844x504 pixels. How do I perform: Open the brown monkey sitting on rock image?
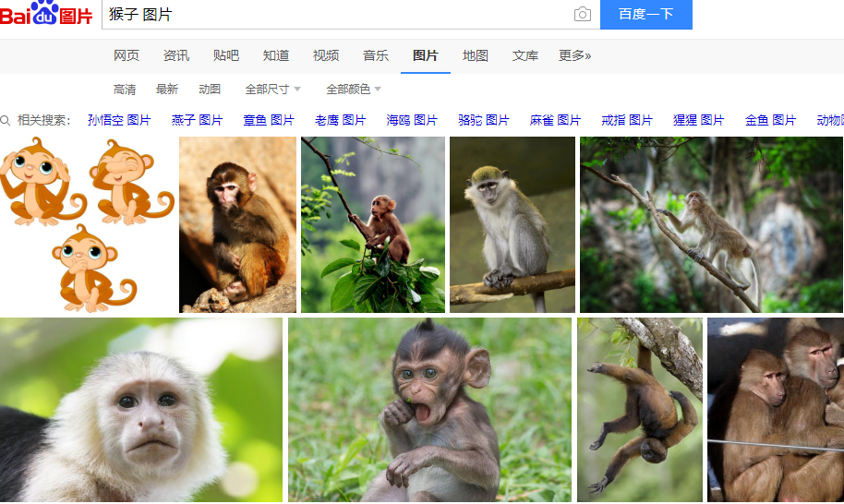coord(237,225)
